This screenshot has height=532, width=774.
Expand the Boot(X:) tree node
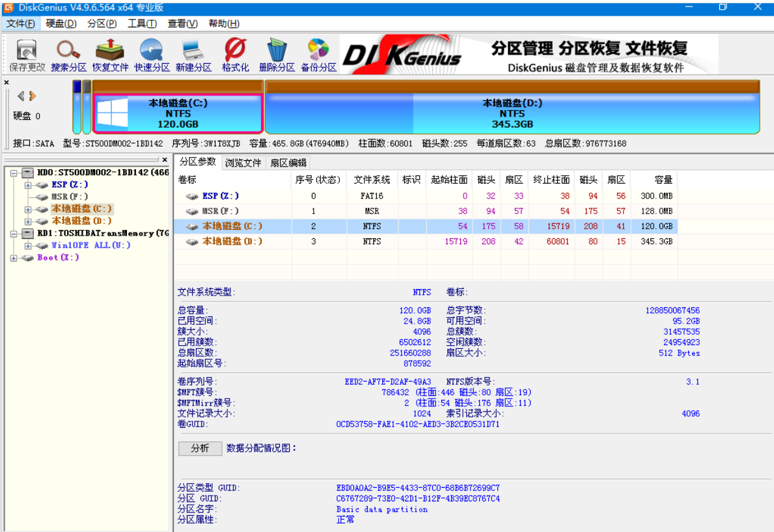(x=14, y=258)
